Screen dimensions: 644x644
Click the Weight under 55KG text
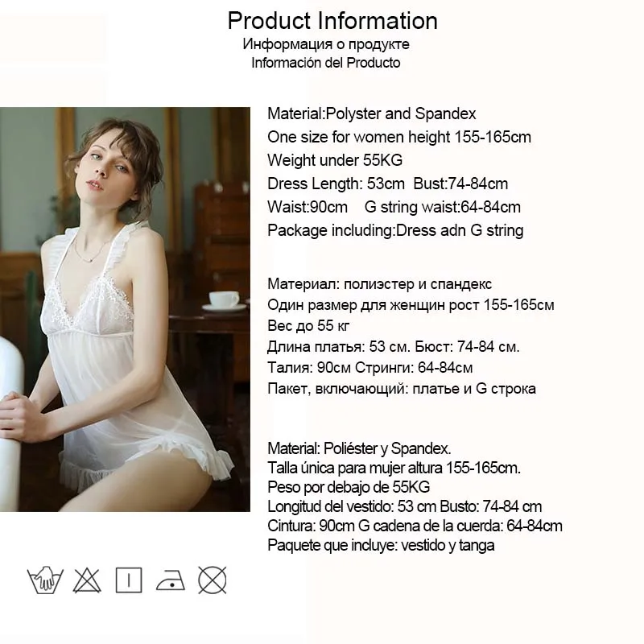(x=335, y=160)
